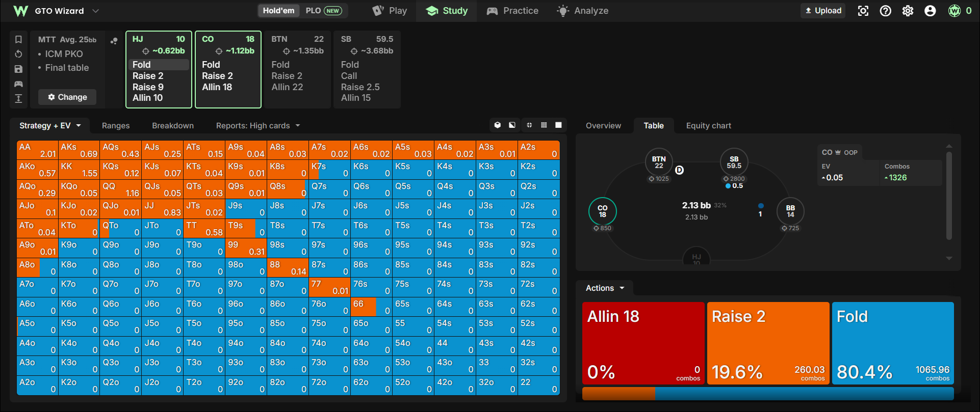This screenshot has width=980, height=412.
Task: Switch to the Equity chart tab
Action: (x=708, y=126)
